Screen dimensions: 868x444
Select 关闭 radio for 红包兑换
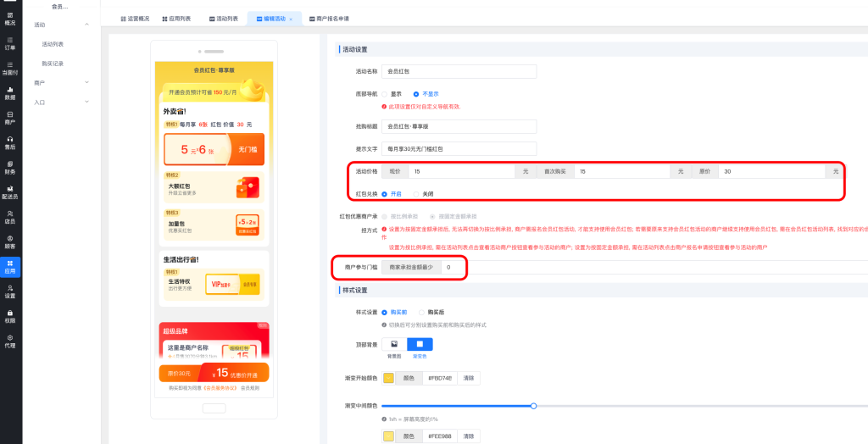point(417,194)
